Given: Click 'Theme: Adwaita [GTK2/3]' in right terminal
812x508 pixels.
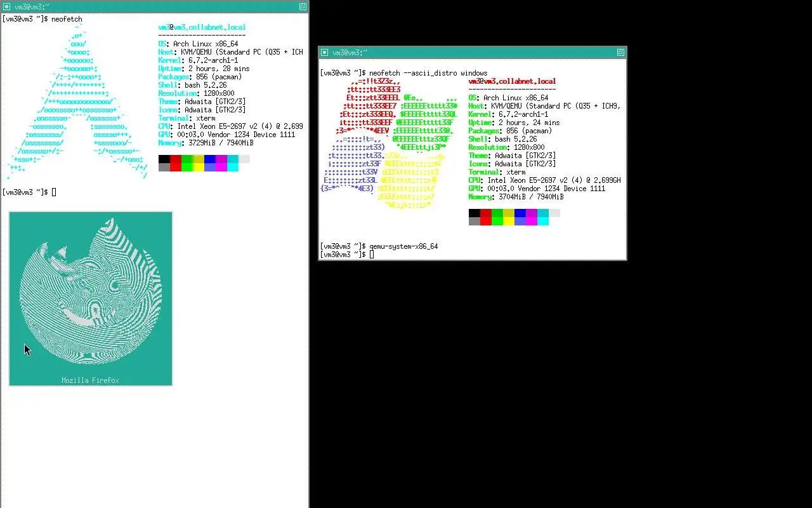Looking at the screenshot, I should click(x=513, y=156).
